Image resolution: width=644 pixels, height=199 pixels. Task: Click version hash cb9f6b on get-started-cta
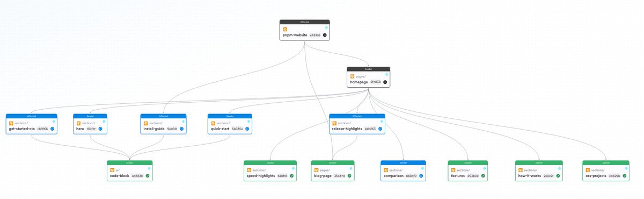tap(43, 129)
